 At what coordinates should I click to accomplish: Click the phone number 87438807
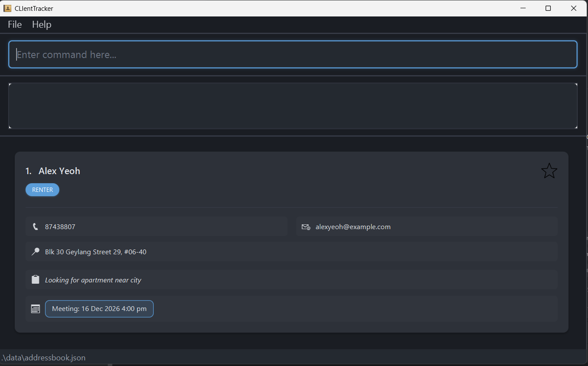[x=60, y=227]
